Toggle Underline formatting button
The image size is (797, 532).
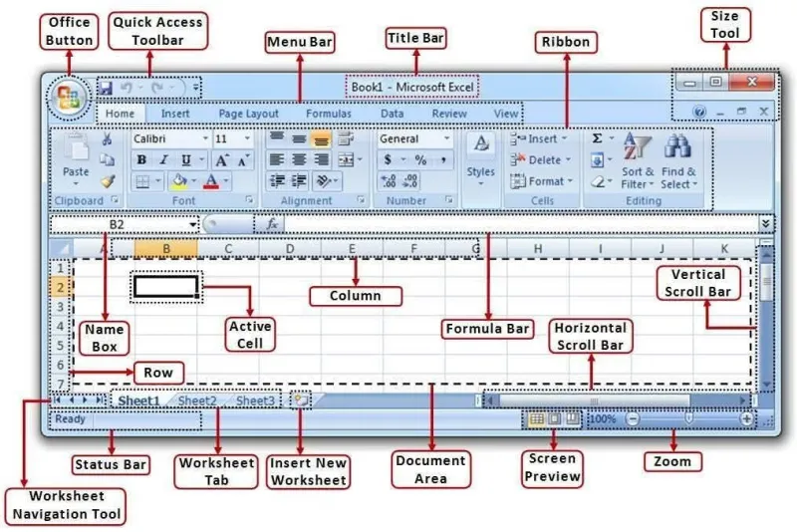tap(186, 160)
